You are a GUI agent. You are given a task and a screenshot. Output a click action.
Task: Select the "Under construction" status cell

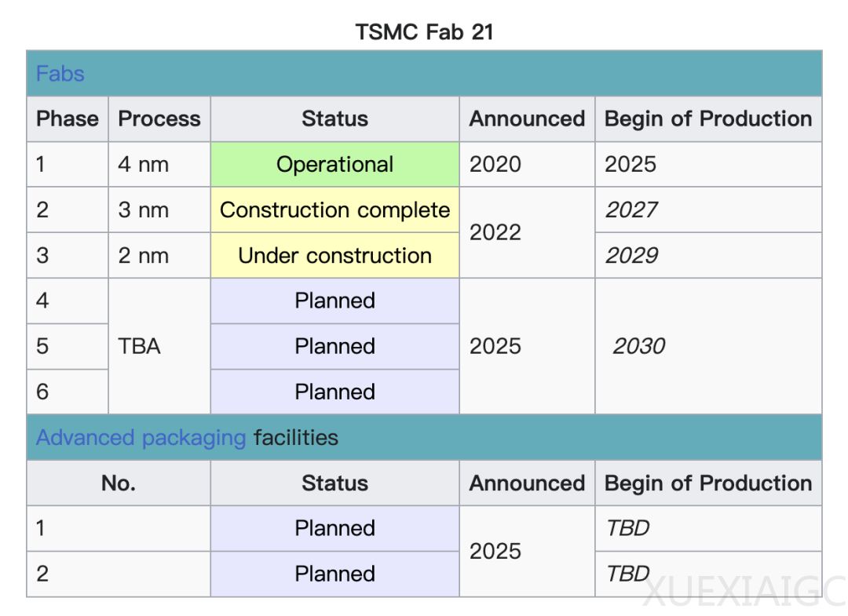click(x=334, y=256)
